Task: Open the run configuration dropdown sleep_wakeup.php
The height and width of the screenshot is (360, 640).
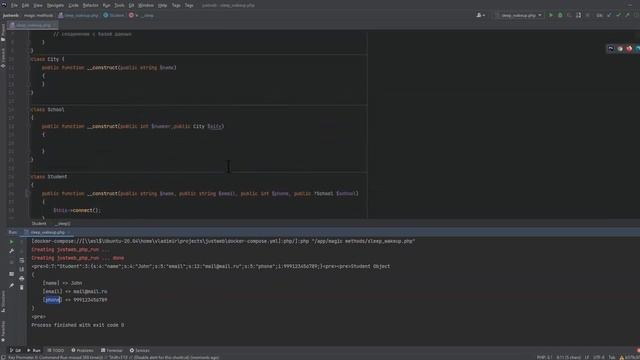Action: point(520,16)
